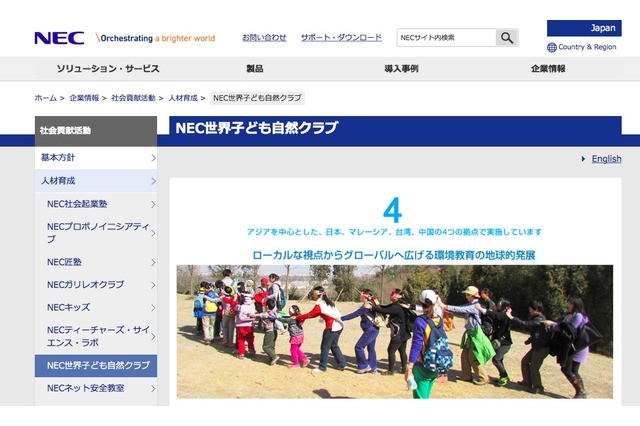Click the magnifier search button
This screenshot has width=640, height=426.
(507, 38)
